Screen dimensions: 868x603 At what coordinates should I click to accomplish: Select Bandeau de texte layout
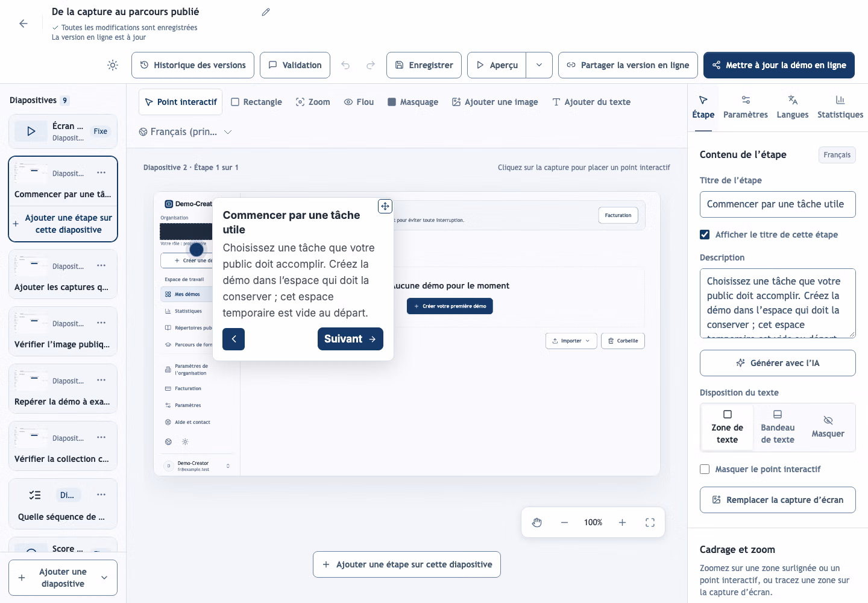(778, 427)
